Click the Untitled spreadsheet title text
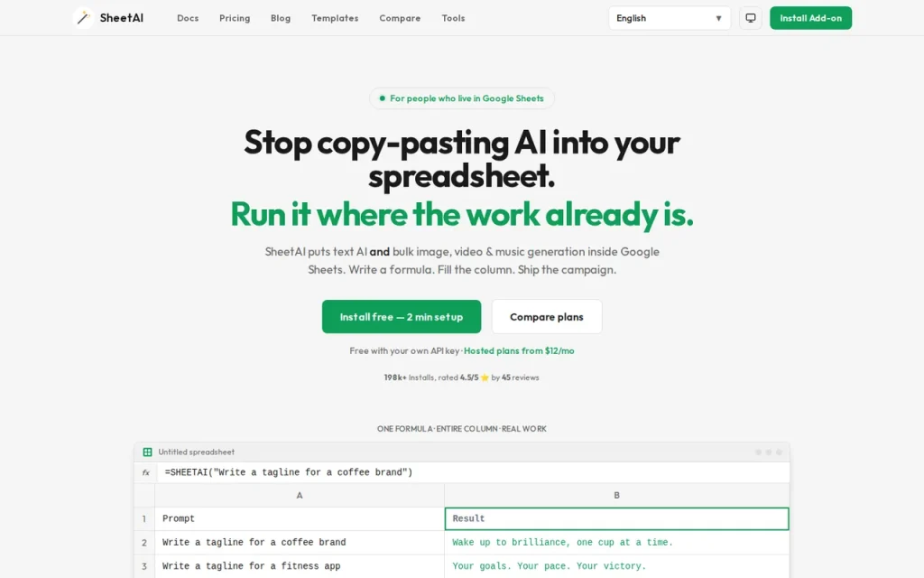The width and height of the screenshot is (924, 578). coord(196,452)
